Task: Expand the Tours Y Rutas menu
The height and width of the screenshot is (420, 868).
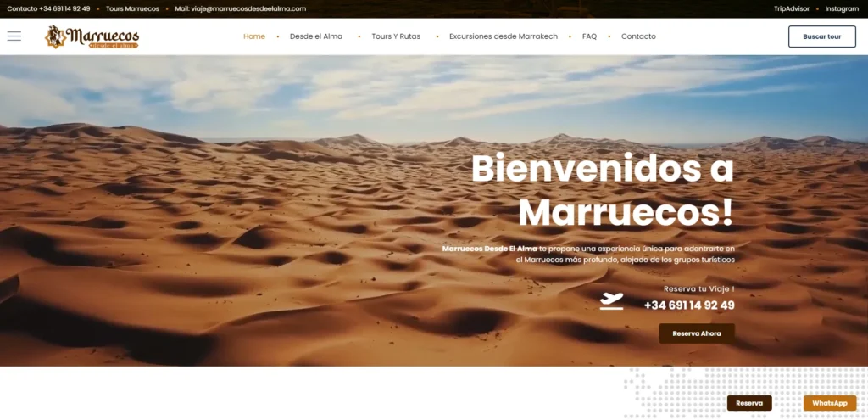Action: click(396, 36)
